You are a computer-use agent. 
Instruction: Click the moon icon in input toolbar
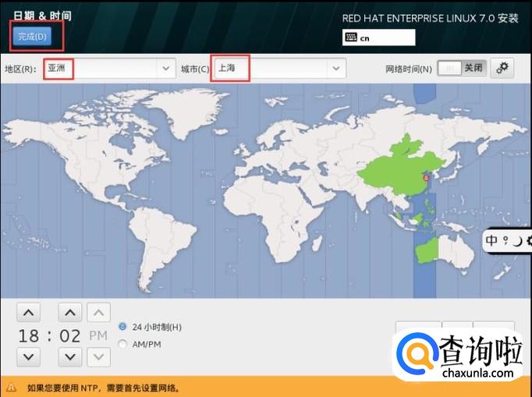point(517,241)
